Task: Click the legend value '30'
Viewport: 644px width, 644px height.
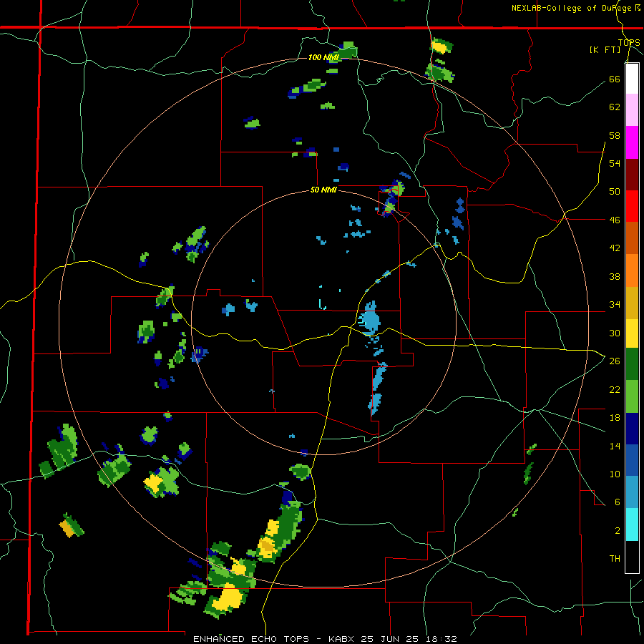Action: (615, 333)
